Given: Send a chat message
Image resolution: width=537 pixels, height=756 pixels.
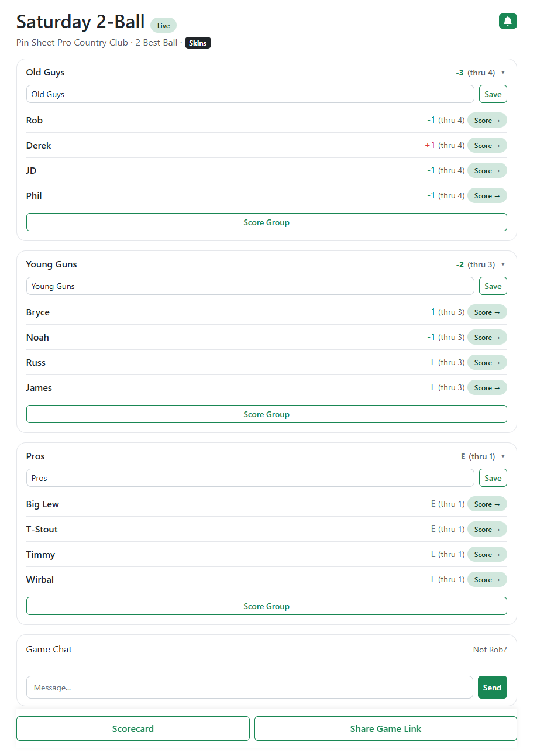Looking at the screenshot, I should (492, 687).
